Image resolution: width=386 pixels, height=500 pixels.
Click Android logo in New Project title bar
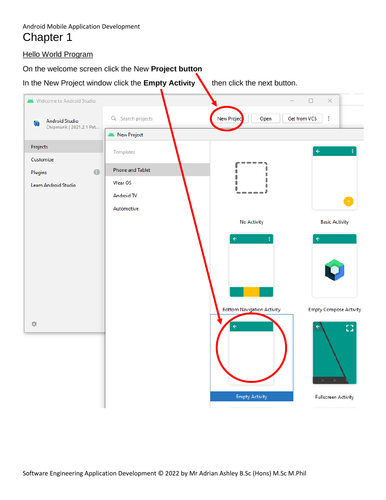tap(111, 135)
